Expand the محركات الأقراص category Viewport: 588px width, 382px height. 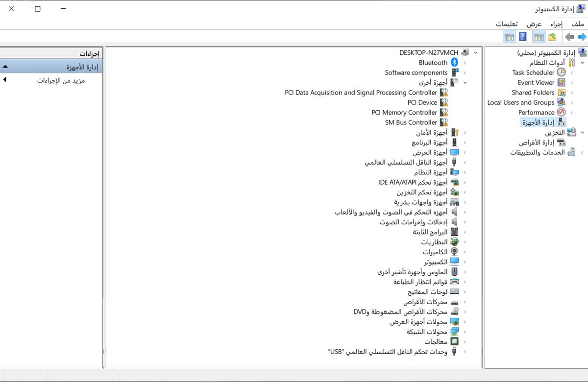[x=465, y=302]
